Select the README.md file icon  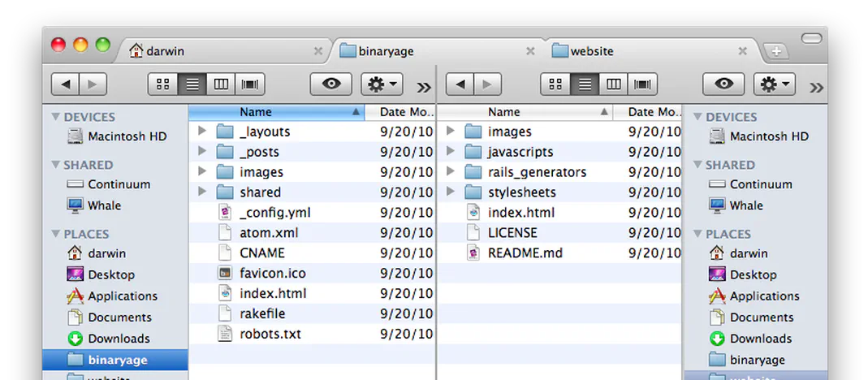coord(473,253)
